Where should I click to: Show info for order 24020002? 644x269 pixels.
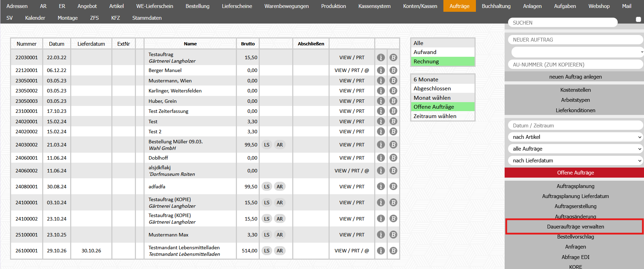381,132
